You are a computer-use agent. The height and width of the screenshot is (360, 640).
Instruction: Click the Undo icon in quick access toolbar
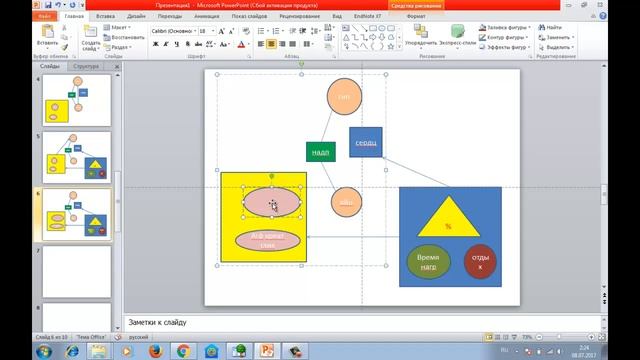coord(58,5)
